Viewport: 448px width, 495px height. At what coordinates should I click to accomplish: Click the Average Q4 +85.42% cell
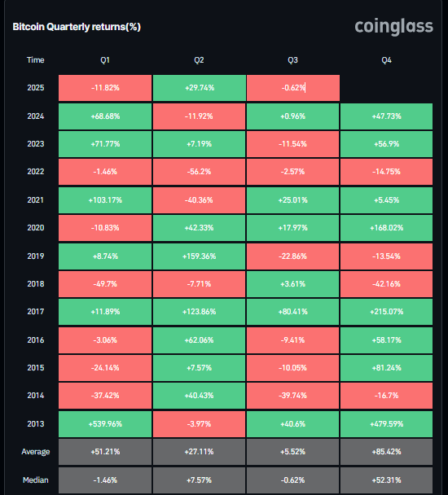(386, 452)
